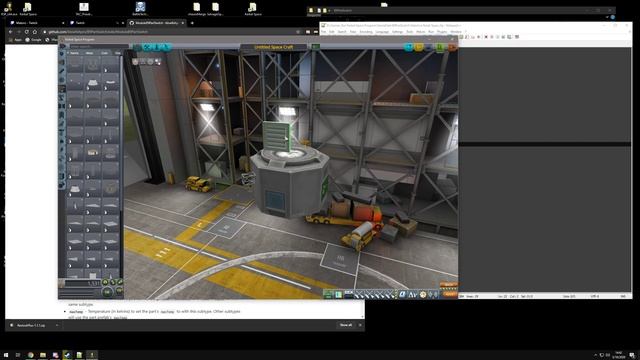Open Chrome from the taskbar

coord(31,355)
